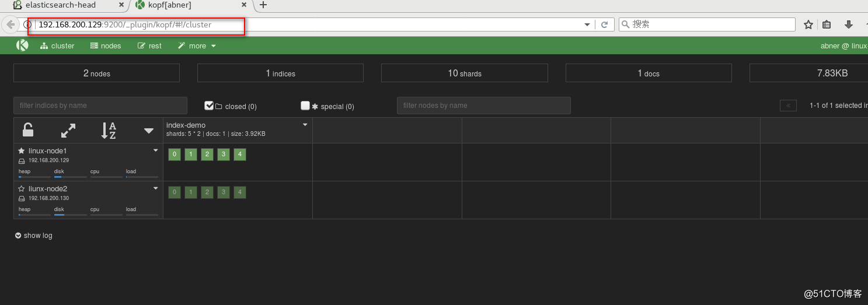Open the cluster view in navbar
The height and width of the screenshot is (305, 868).
click(x=57, y=45)
